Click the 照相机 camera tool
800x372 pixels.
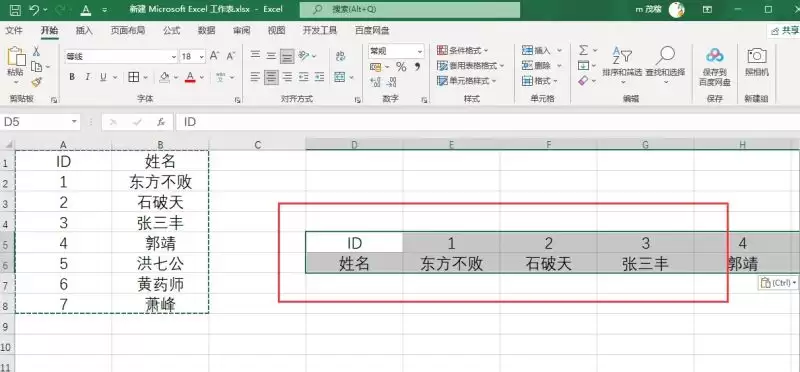pyautogui.click(x=757, y=62)
